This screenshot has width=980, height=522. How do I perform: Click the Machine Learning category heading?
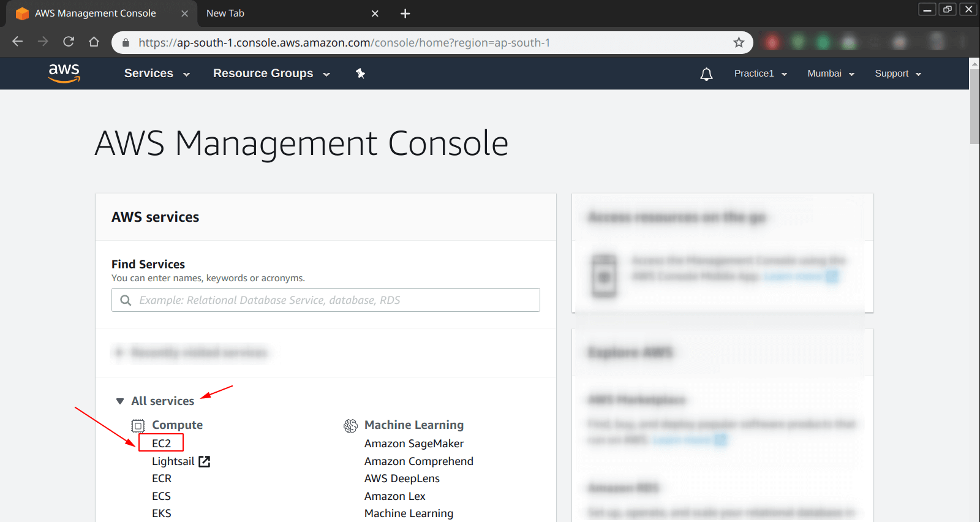(414, 425)
